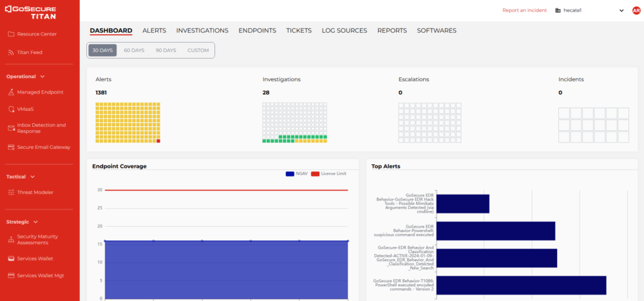Screen dimensions: 644x301
Task: Click the VMaaS sidebar icon
Action: [x=11, y=110]
